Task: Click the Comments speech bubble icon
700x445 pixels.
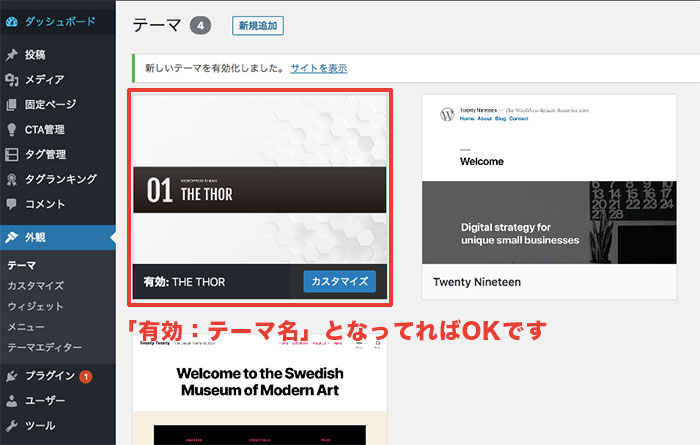Action: pyautogui.click(x=12, y=205)
